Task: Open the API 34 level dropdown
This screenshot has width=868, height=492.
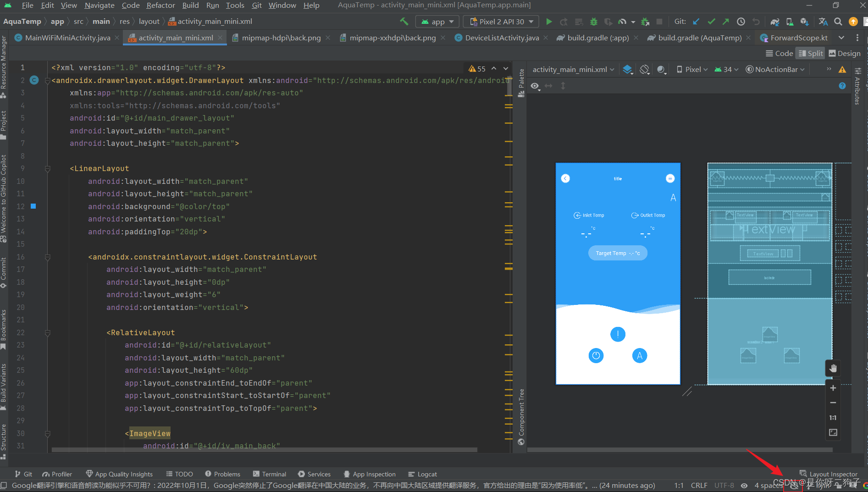Action: click(726, 69)
